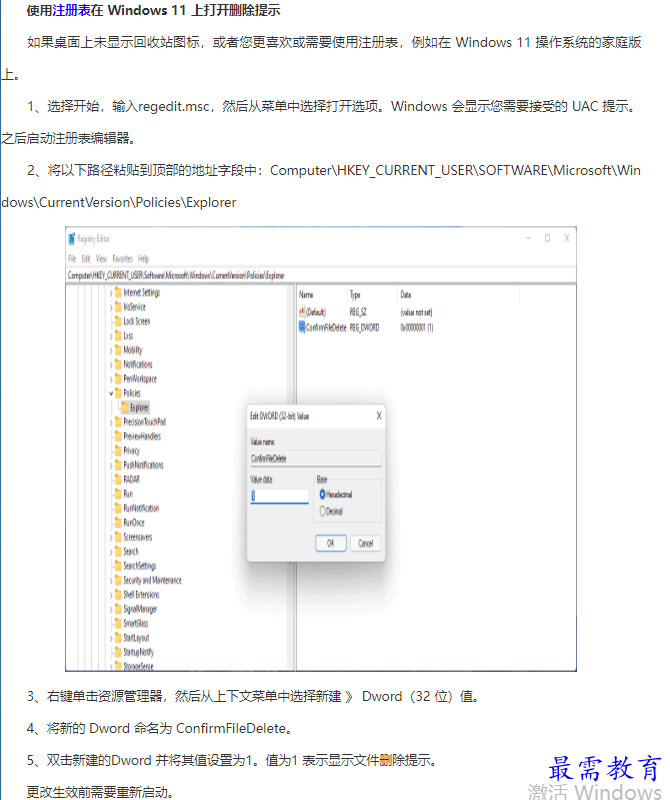Expand the PrecisionTouchPad tree node
This screenshot has height=800, width=670.
pyautogui.click(x=111, y=422)
